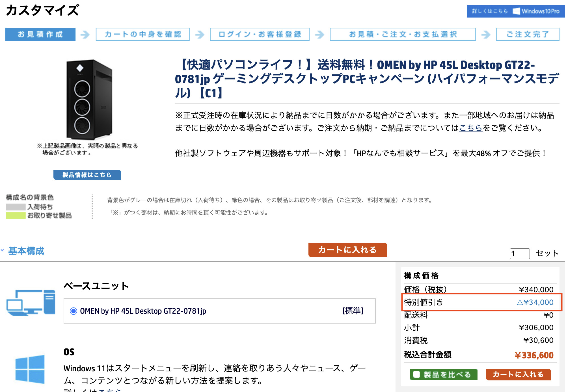
Task: Click the product title OMEN by HP 45L heading
Action: pos(367,79)
